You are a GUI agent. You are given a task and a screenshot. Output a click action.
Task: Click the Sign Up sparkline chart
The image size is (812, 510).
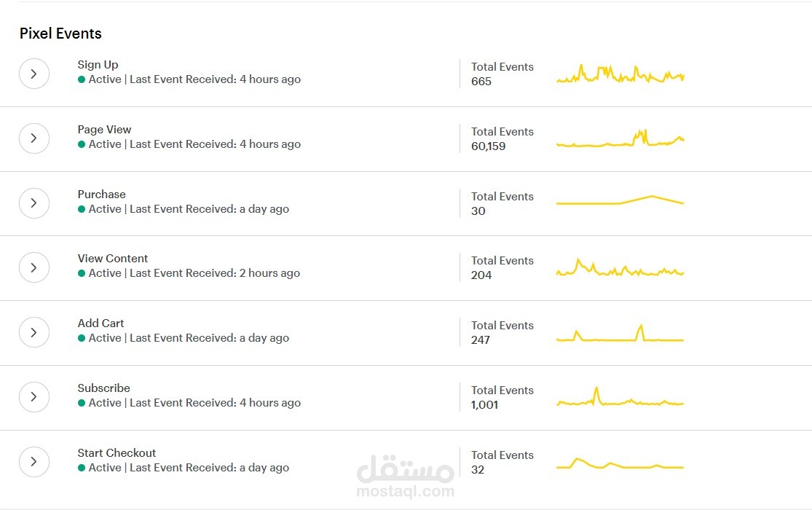620,74
